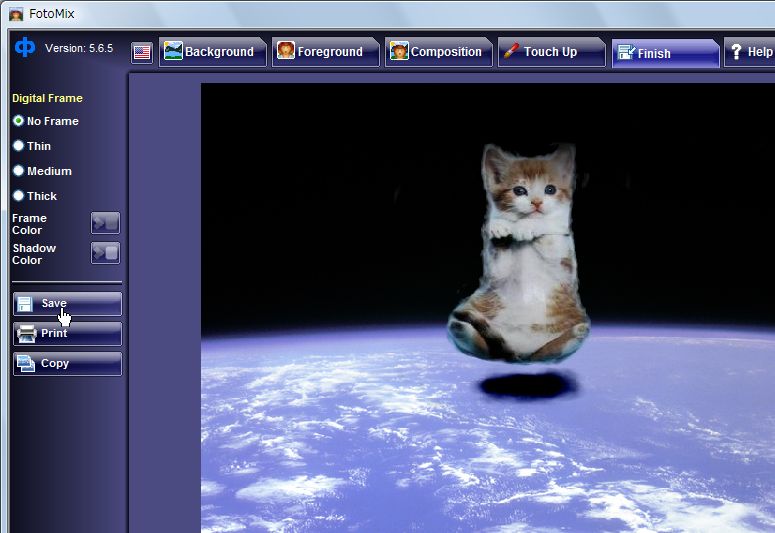Pick a Shadow Color swatch
The height and width of the screenshot is (533, 775).
pos(105,253)
